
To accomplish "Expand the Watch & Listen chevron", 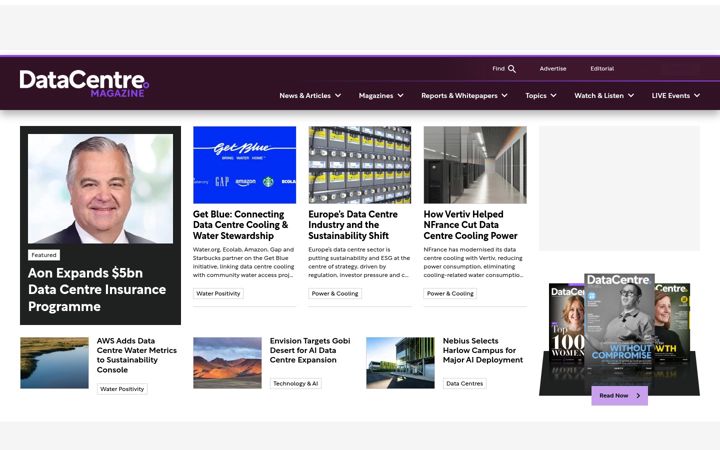I will coord(631,96).
